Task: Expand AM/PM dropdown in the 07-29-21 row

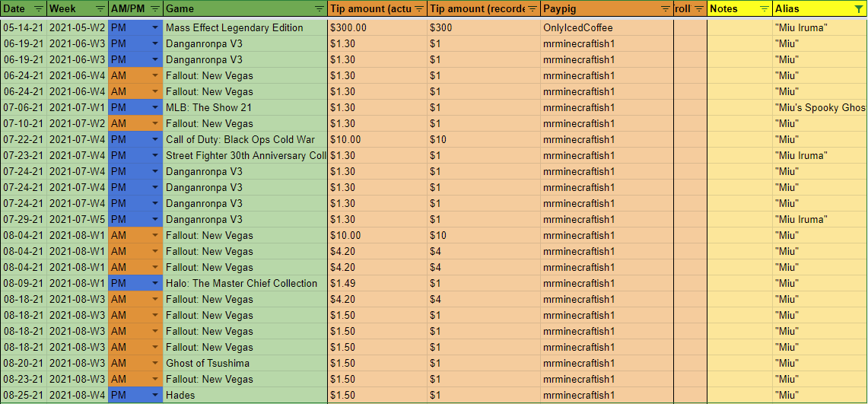Action: (154, 219)
